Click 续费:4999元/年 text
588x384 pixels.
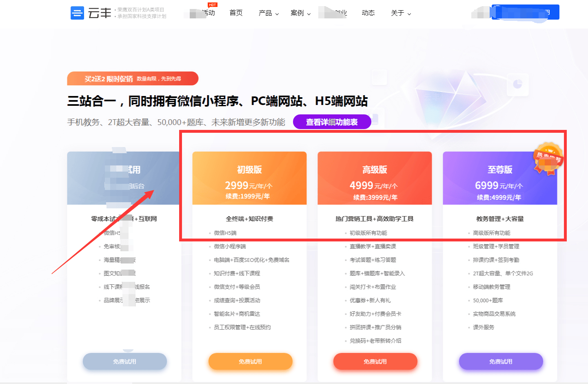[499, 197]
